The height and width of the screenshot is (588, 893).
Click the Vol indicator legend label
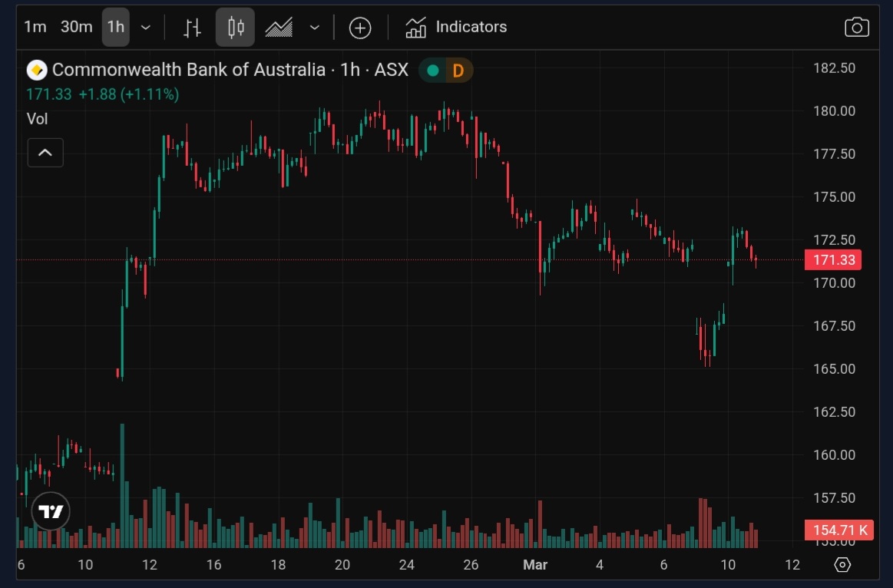38,118
